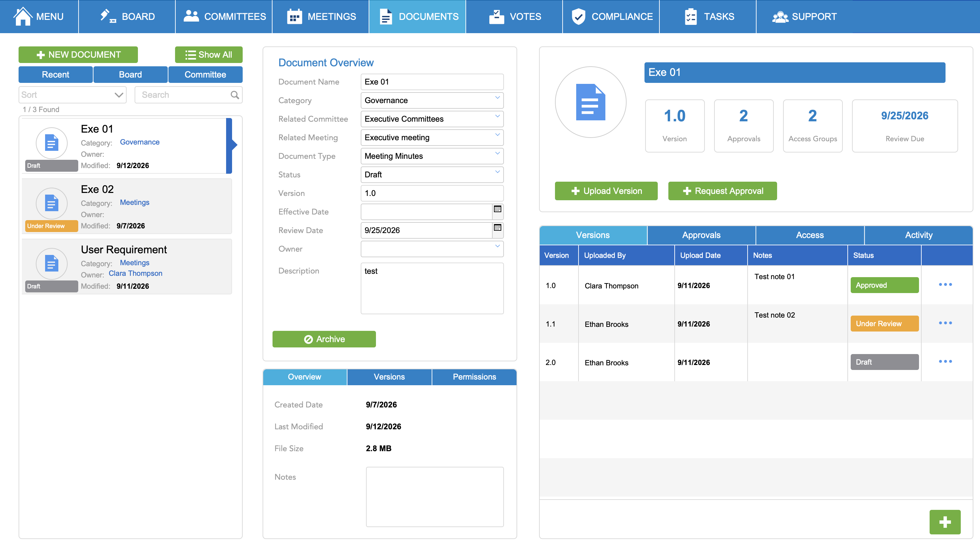The height and width of the screenshot is (545, 980).
Task: Click the Archive button
Action: 324,339
